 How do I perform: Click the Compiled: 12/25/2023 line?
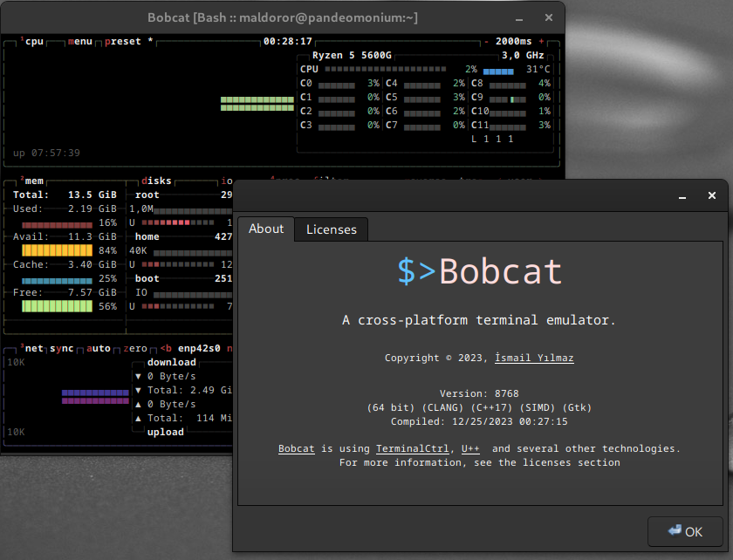pos(479,421)
